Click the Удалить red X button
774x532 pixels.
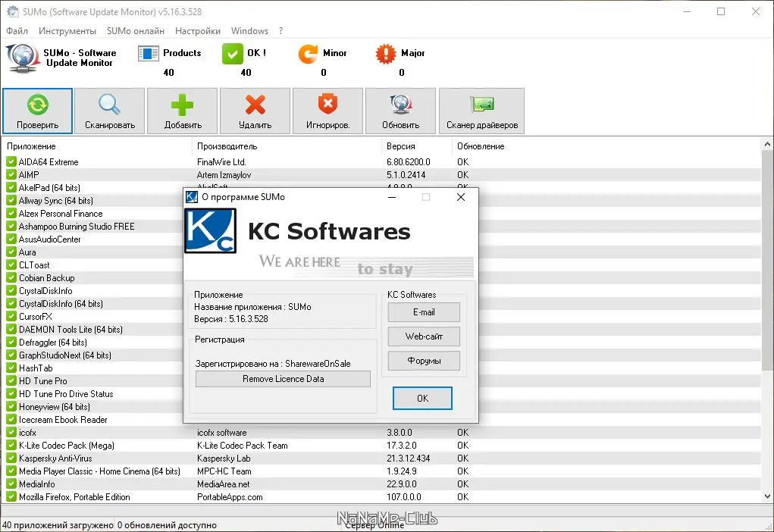click(255, 111)
